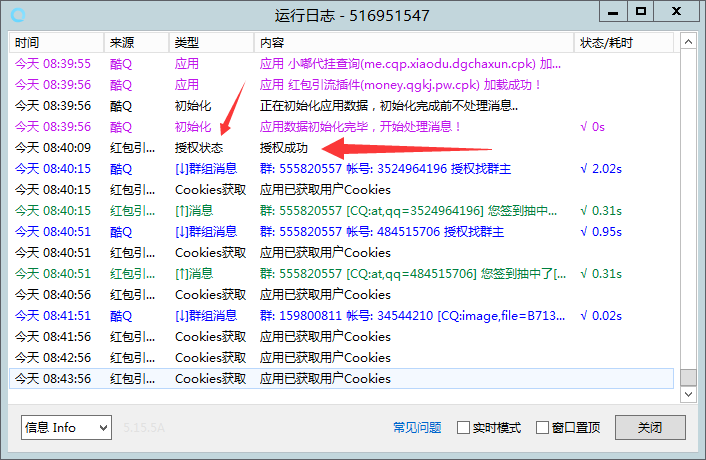Image resolution: width=706 pixels, height=460 pixels.
Task: Click the scrollbar up arrow
Action: (688, 42)
